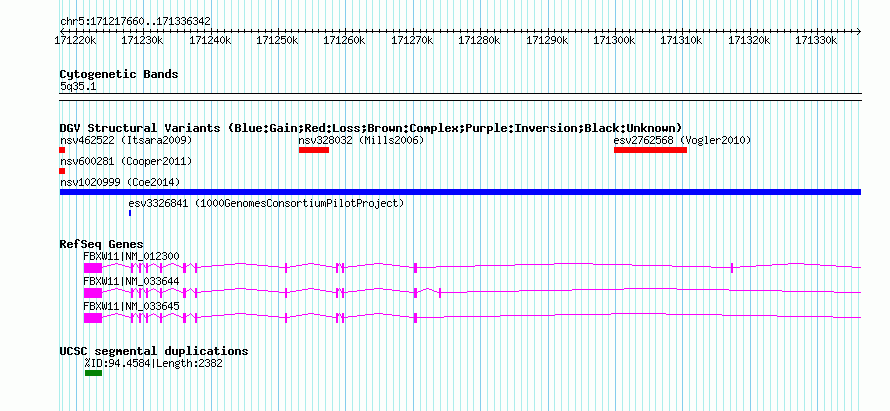Select the red esv2762568 loss bar
The image size is (890, 411).
[650, 150]
